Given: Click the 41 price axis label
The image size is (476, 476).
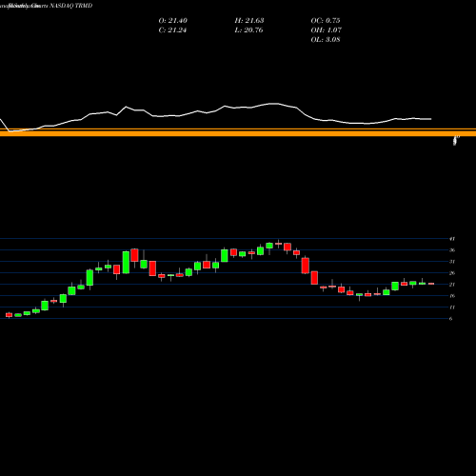Looking at the screenshot, I should (x=452, y=239).
